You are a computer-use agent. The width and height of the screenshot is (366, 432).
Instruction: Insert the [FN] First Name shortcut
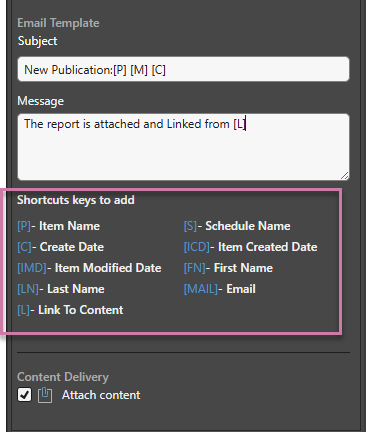pyautogui.click(x=228, y=268)
